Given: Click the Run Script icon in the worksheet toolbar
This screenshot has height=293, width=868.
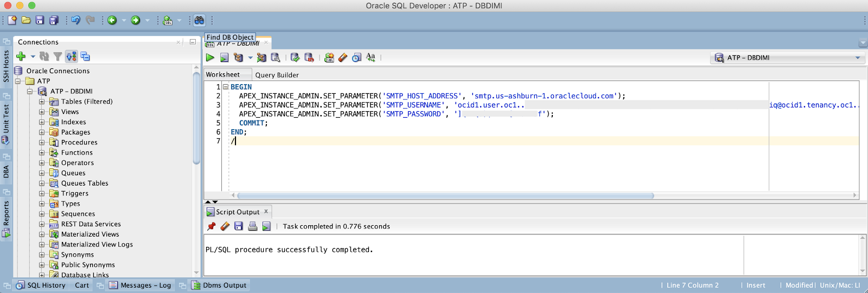Looking at the screenshot, I should (x=224, y=58).
